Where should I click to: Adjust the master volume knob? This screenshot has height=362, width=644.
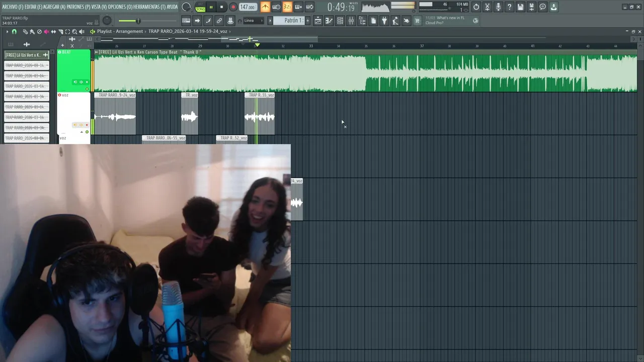coord(107,21)
